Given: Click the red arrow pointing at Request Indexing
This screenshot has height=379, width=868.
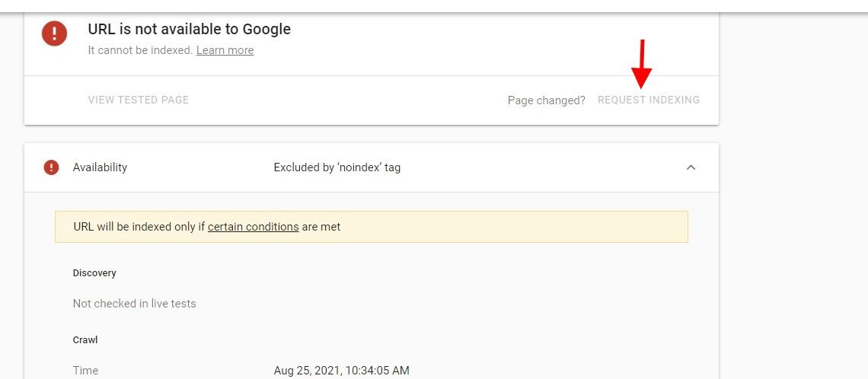Looking at the screenshot, I should [642, 64].
